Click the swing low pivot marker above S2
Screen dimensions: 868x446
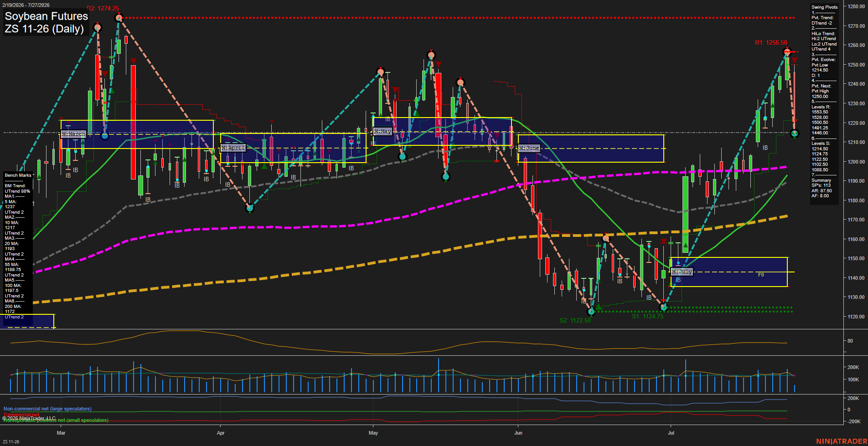point(592,312)
